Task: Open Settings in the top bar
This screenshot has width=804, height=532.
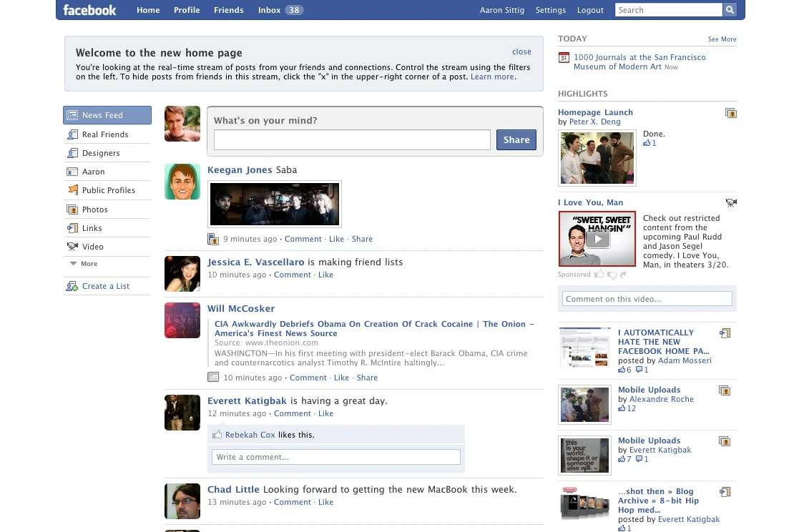Action: (x=551, y=10)
